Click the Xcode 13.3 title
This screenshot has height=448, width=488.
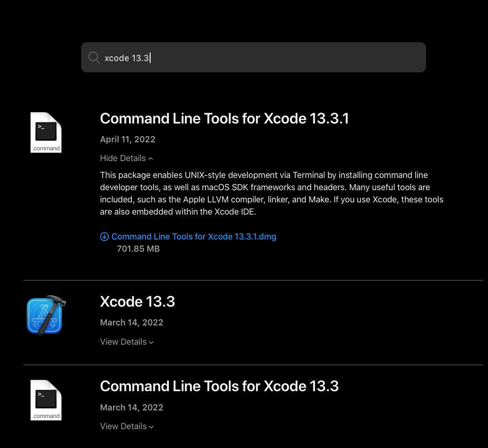(137, 301)
